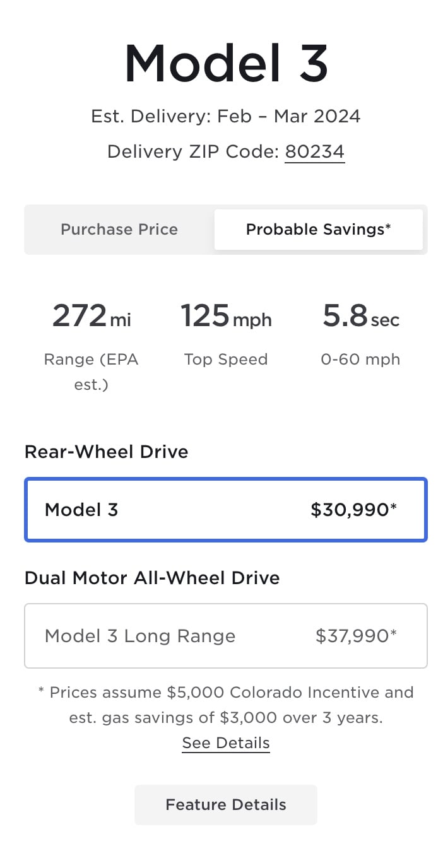The image size is (443, 868).
Task: Click the $37,990 price on Long Range
Action: tap(356, 636)
